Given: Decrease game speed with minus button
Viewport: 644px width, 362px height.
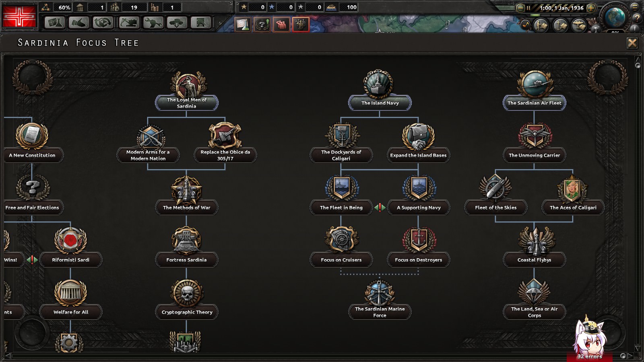Looking at the screenshot, I should pyautogui.click(x=520, y=8).
